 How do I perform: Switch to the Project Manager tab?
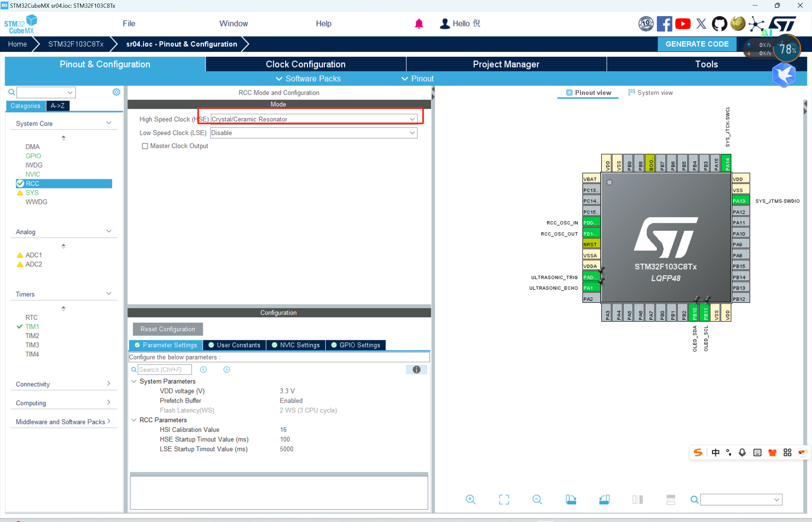click(506, 64)
